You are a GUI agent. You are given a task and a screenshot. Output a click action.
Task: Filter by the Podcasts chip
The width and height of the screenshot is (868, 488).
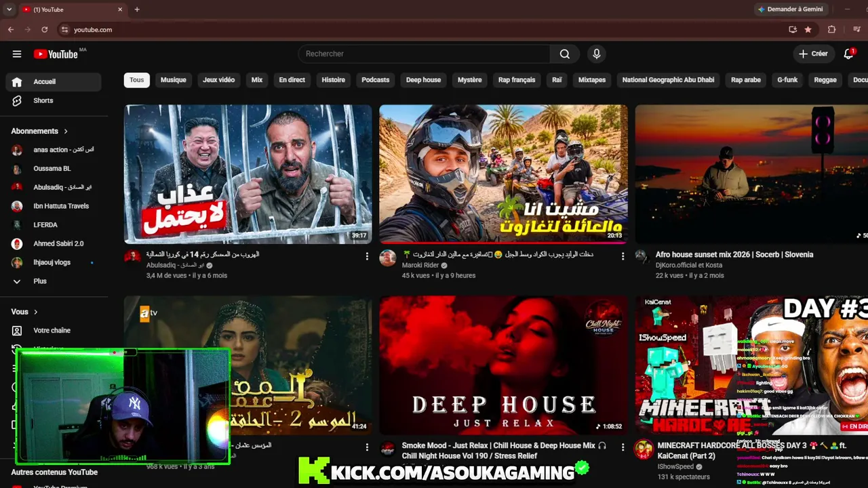click(x=376, y=80)
